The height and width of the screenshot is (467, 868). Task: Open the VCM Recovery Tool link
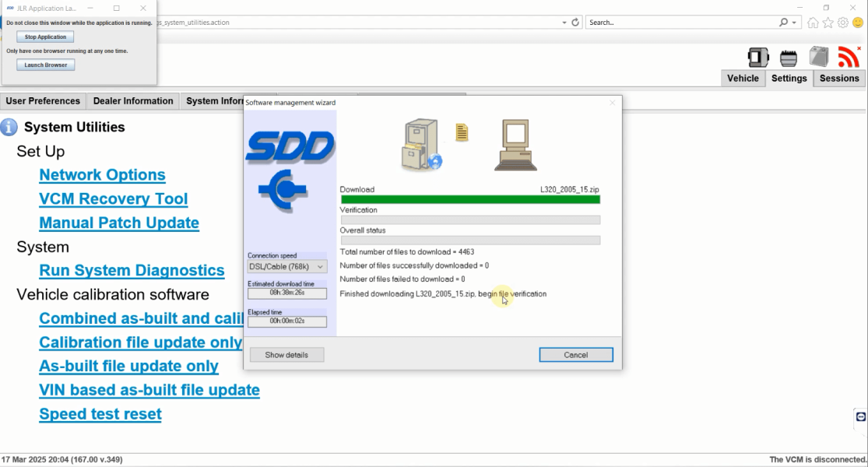coord(113,198)
